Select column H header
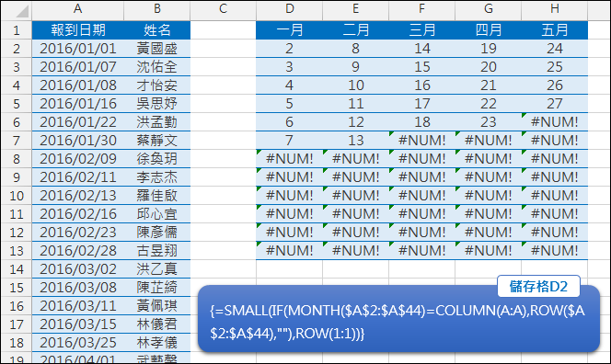This screenshot has height=364, width=611. tap(555, 9)
